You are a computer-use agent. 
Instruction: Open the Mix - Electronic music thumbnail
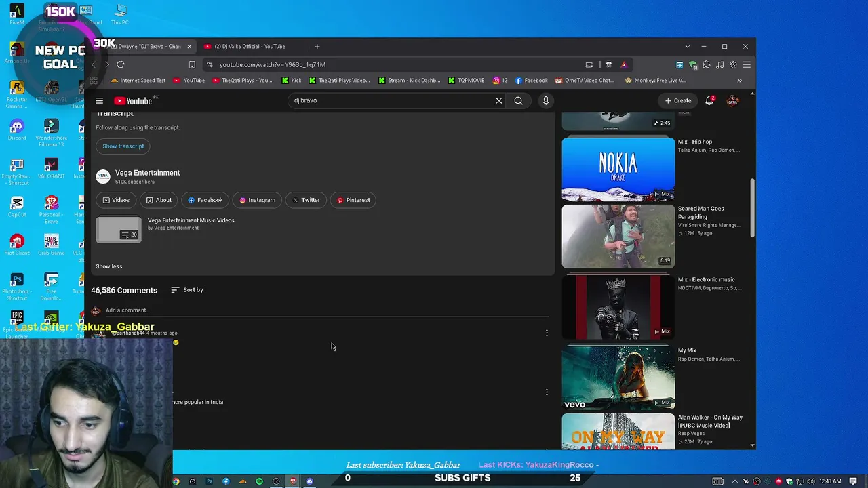[x=618, y=308]
